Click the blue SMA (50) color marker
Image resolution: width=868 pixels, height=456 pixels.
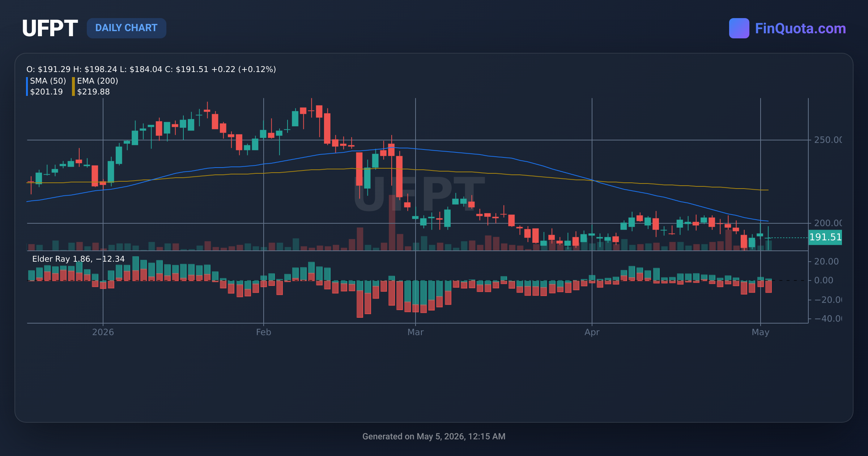pos(27,86)
